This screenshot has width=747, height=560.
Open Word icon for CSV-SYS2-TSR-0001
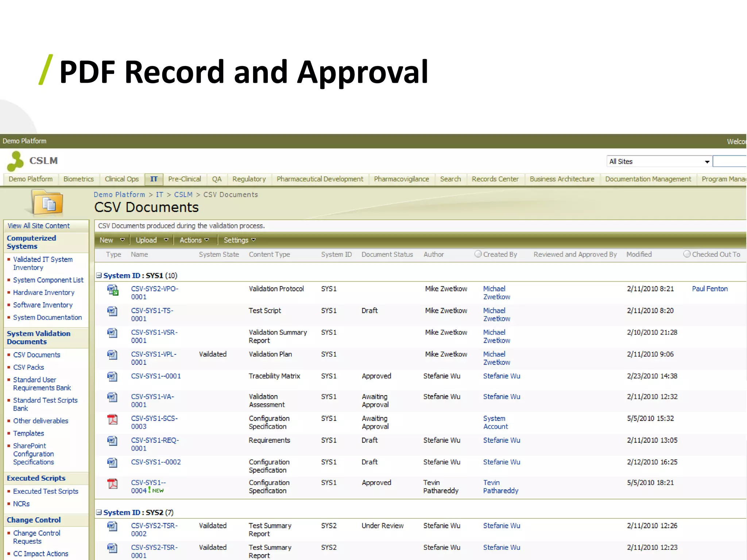(x=112, y=548)
